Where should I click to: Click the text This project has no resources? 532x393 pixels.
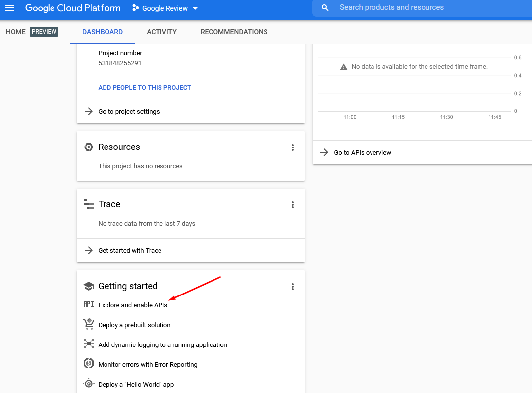point(141,166)
